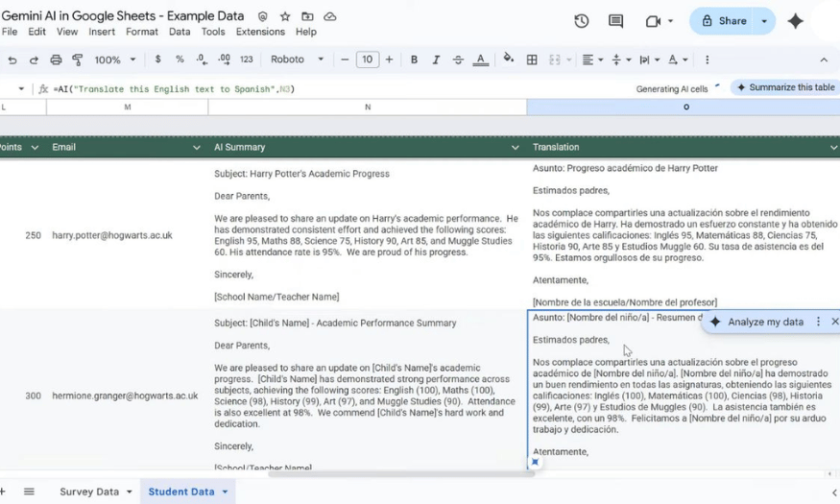Open the comments icon
The image size is (840, 504).
[x=615, y=21]
